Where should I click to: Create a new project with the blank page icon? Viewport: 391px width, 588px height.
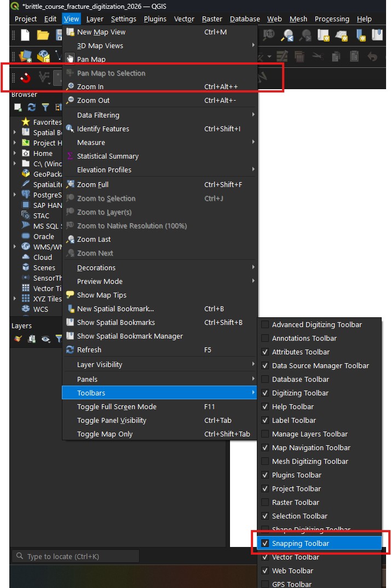(x=24, y=34)
